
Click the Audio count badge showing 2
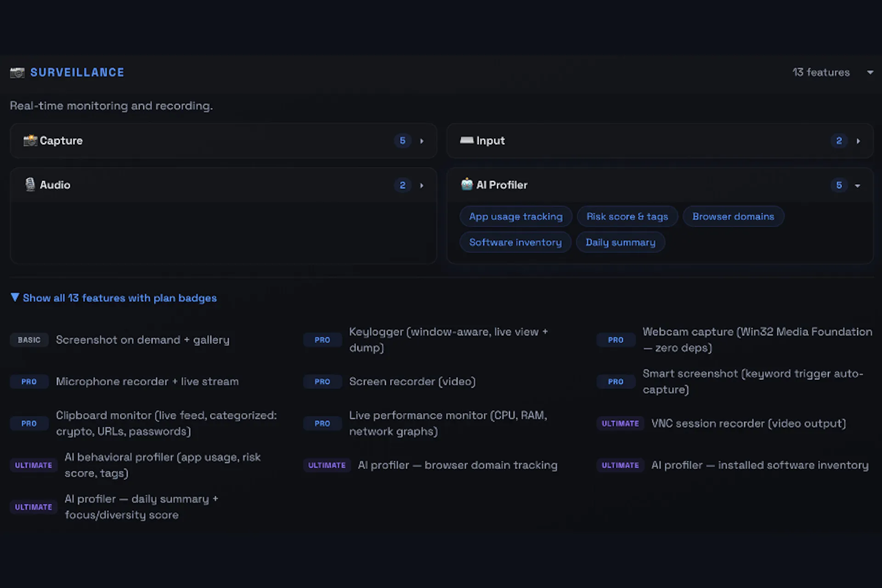[x=402, y=185]
